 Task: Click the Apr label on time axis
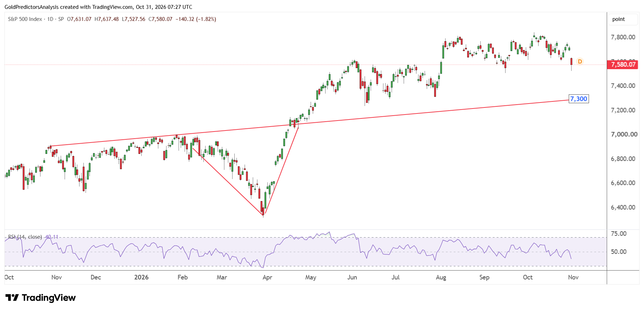coord(267,277)
